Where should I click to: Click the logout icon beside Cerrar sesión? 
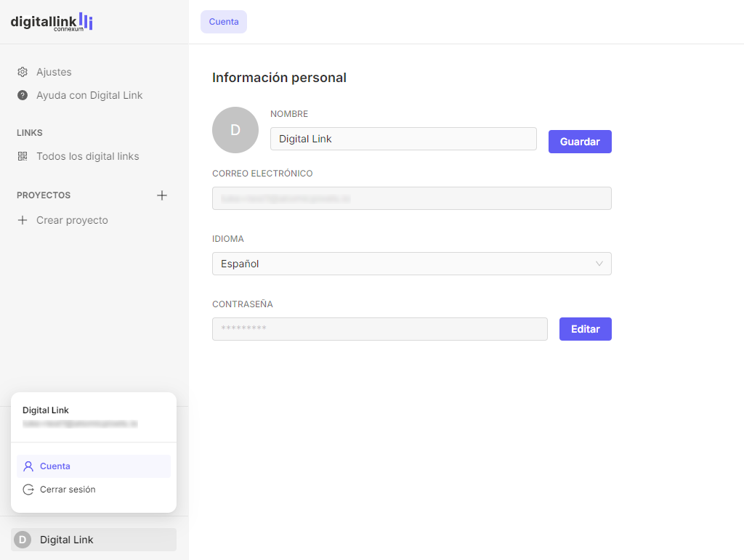click(28, 490)
